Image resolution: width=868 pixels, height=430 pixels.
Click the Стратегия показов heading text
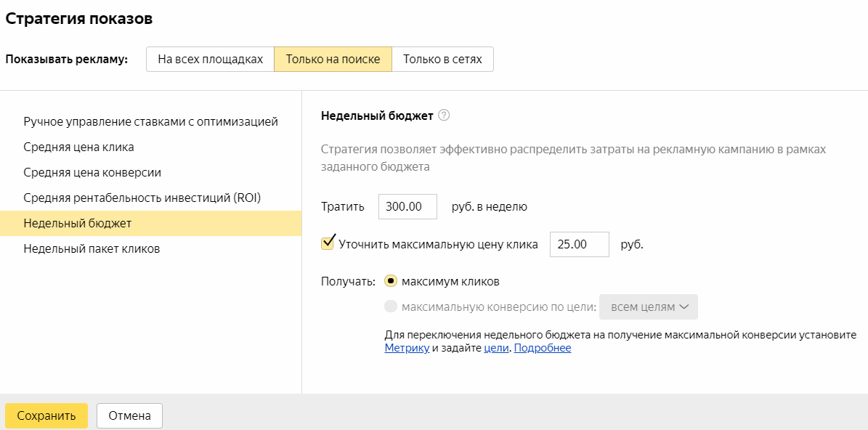(x=78, y=18)
